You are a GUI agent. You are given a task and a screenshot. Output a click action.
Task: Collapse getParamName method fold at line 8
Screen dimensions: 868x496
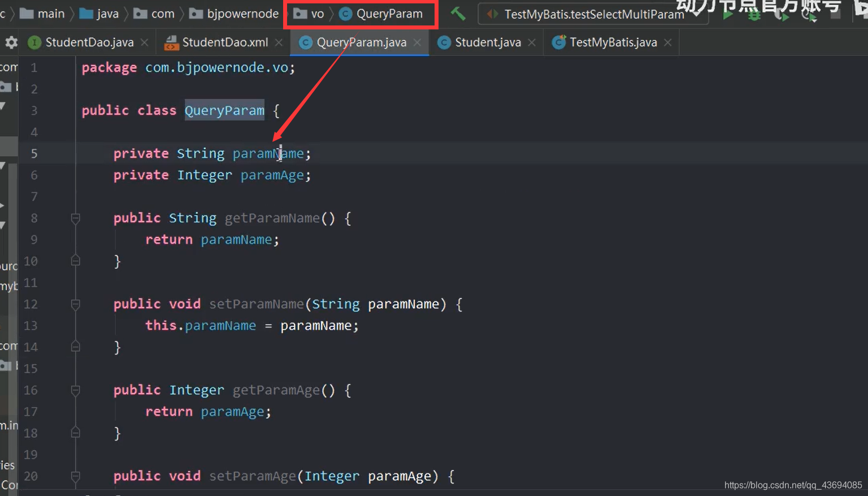(75, 218)
